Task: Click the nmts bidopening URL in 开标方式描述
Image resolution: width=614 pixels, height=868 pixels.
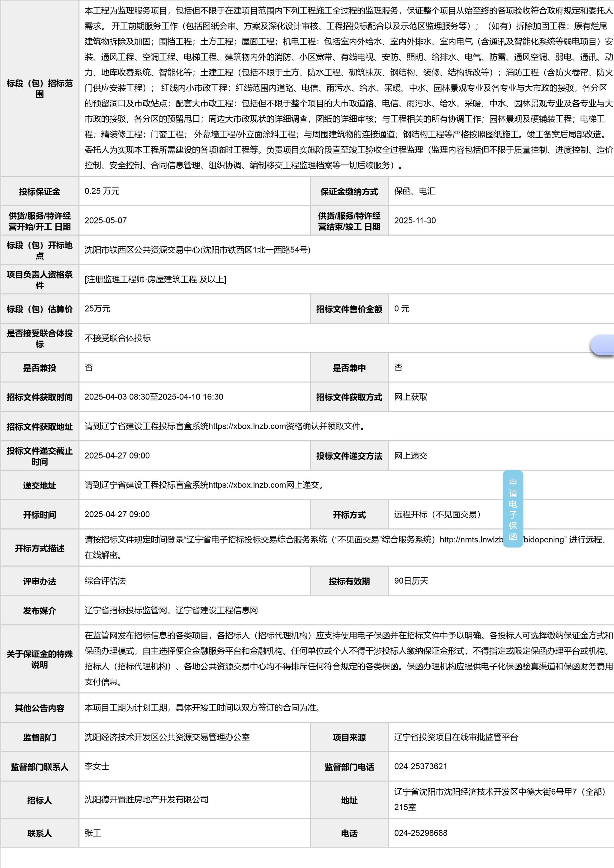Action: (471, 539)
